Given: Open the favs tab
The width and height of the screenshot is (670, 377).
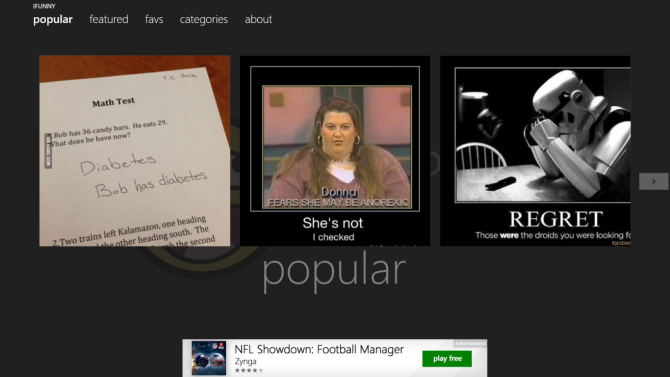Looking at the screenshot, I should pyautogui.click(x=154, y=19).
